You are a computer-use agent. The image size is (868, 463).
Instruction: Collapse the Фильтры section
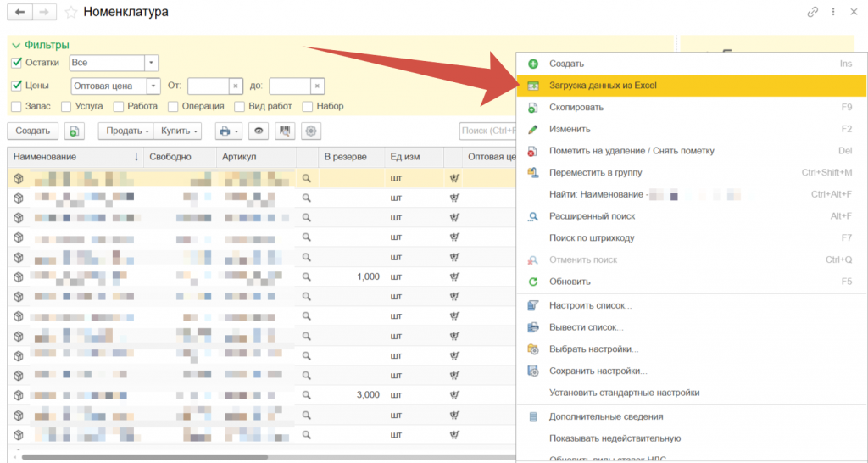pos(16,45)
